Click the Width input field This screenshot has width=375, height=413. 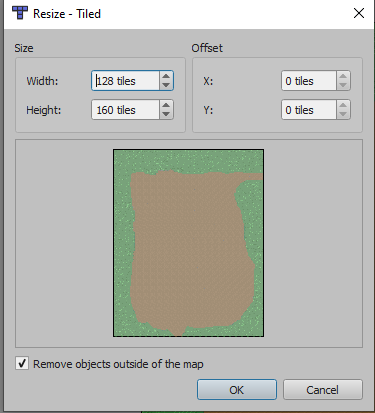pyautogui.click(x=125, y=81)
